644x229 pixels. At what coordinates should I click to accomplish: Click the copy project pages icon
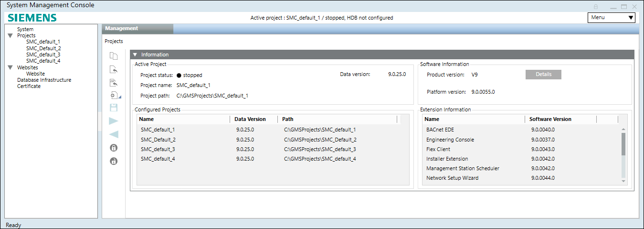tap(114, 56)
